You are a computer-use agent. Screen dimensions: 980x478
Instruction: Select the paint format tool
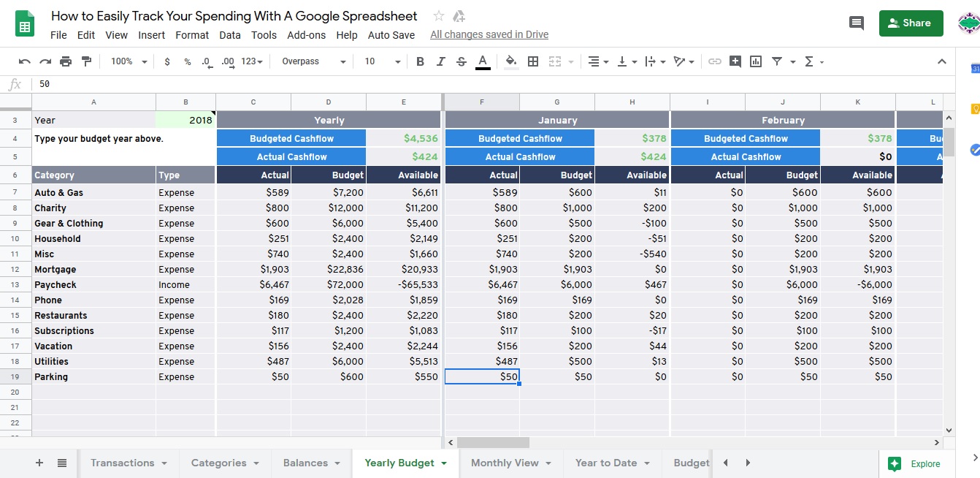pyautogui.click(x=87, y=61)
